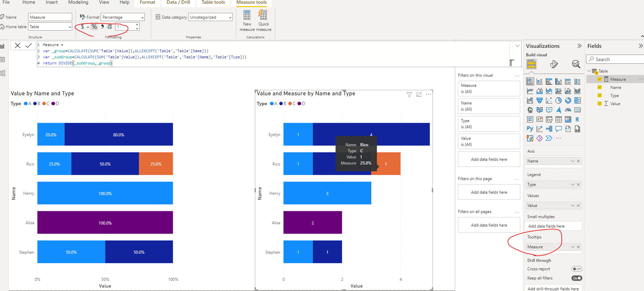Turn off Keep all filters toggle
The width and height of the screenshot is (644, 291).
pyautogui.click(x=577, y=278)
